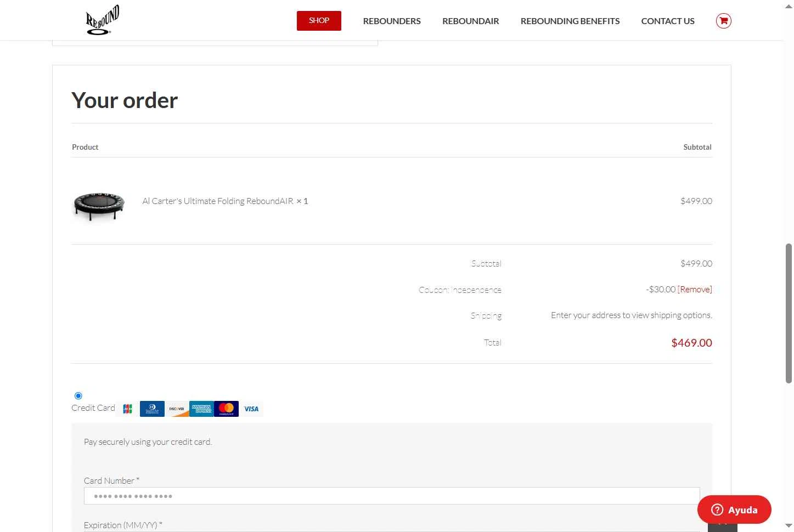The width and height of the screenshot is (794, 532).
Task: Click the -$30.00 discount value
Action: (661, 290)
